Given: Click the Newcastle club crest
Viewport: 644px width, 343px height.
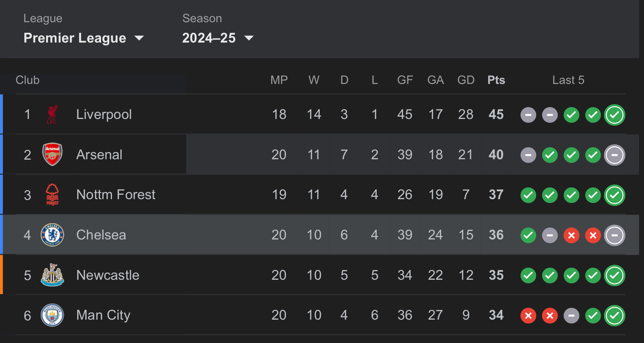Looking at the screenshot, I should [x=52, y=275].
